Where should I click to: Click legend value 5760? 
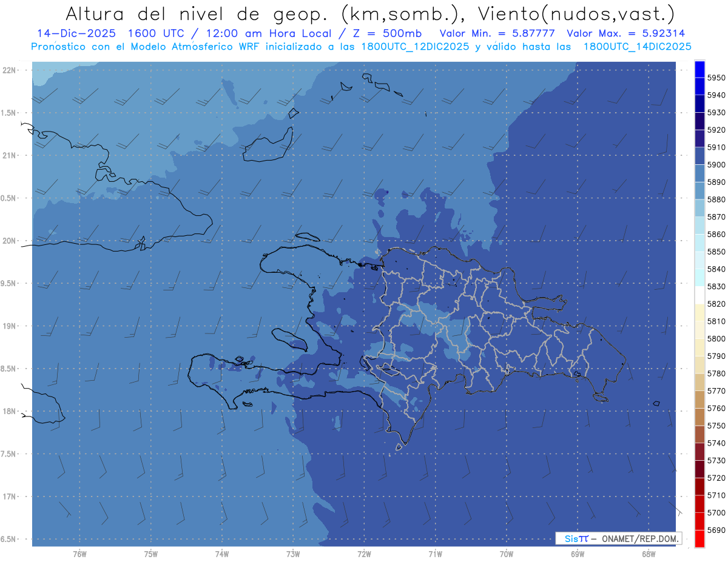tap(716, 409)
